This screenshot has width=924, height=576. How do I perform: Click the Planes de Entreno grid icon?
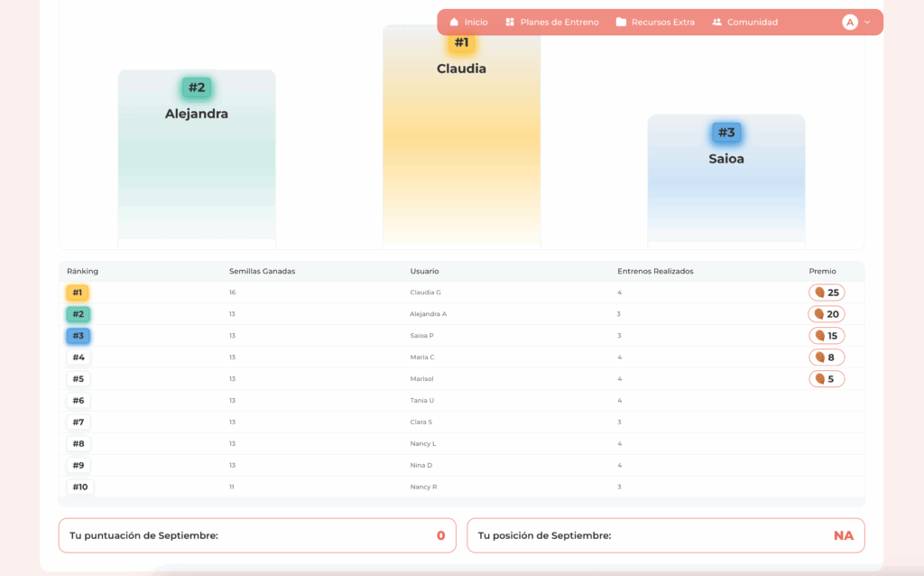[510, 23]
